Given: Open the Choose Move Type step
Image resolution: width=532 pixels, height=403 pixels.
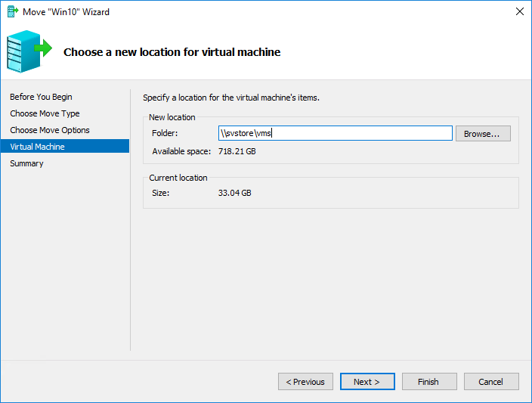Looking at the screenshot, I should [45, 113].
